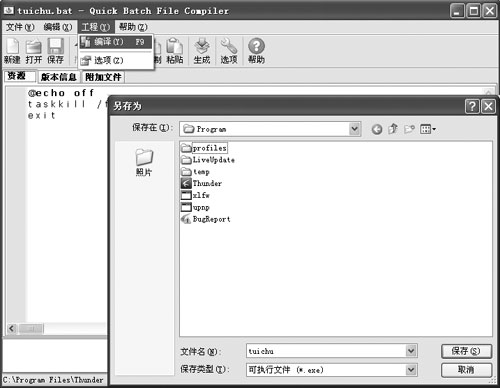Click the Build (生成) toolbar icon

pyautogui.click(x=202, y=51)
